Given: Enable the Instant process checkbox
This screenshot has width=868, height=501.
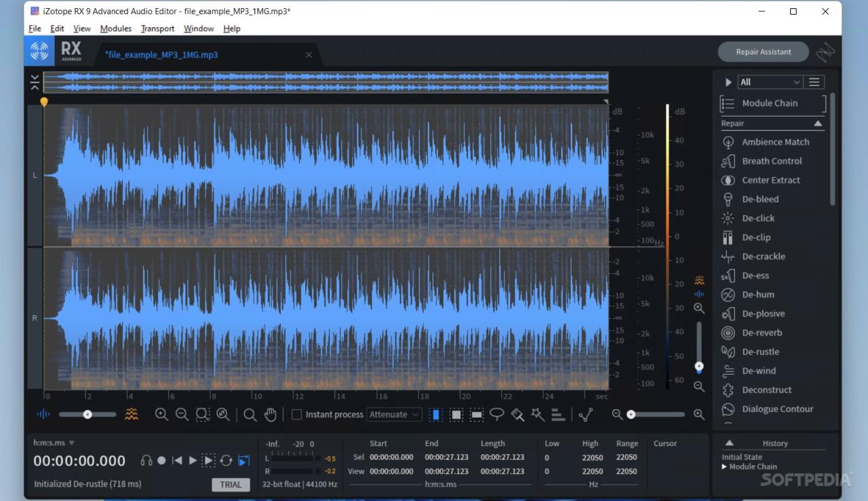Looking at the screenshot, I should [296, 414].
